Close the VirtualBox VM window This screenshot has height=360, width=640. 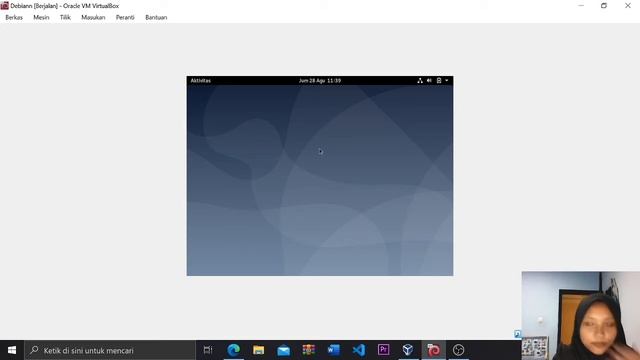(x=628, y=6)
